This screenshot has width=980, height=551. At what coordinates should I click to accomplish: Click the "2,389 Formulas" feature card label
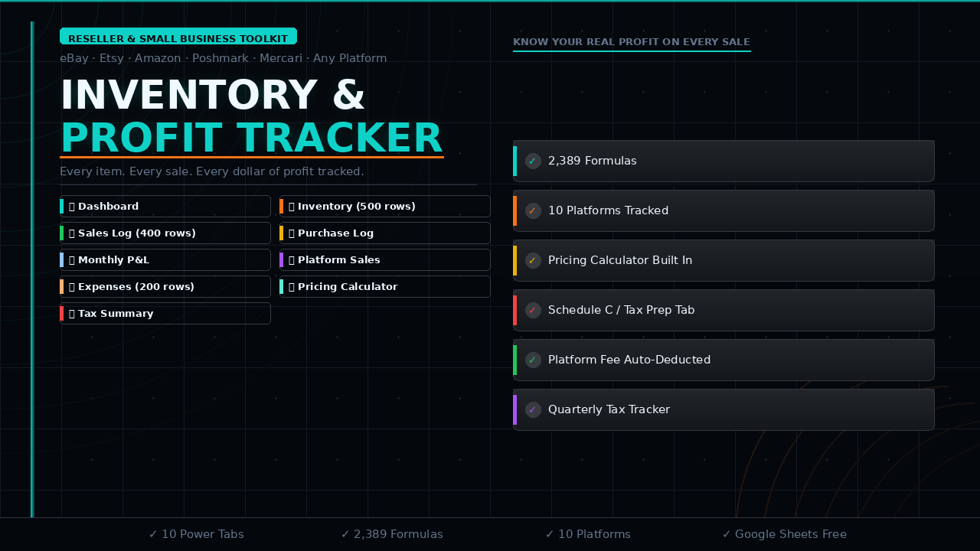(x=593, y=161)
